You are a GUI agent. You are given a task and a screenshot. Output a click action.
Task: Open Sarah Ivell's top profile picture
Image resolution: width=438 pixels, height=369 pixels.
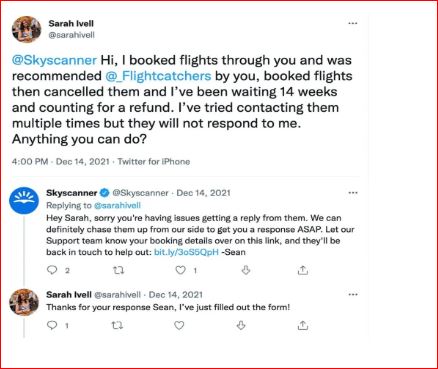pos(26,29)
